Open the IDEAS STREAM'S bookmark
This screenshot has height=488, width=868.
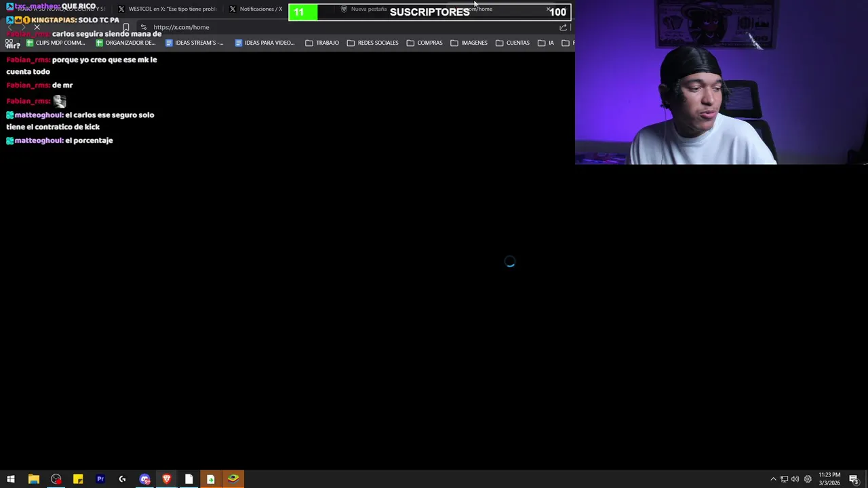(195, 43)
